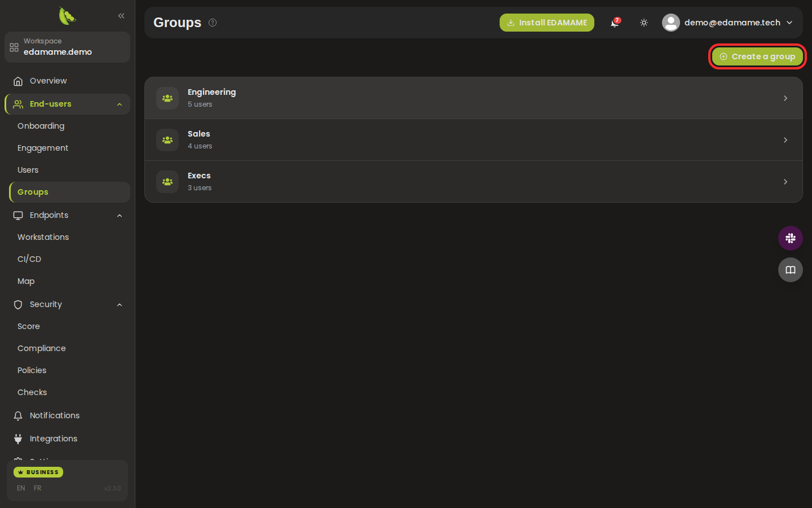812x508 pixels.
Task: Collapse the Security section
Action: [120, 305]
